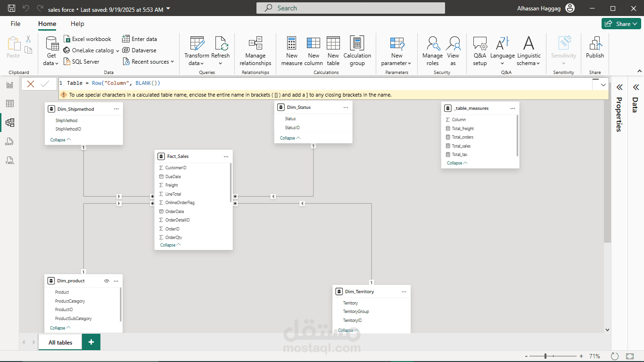The height and width of the screenshot is (362, 644).
Task: Add a new layout tab with plus button
Action: tap(91, 342)
